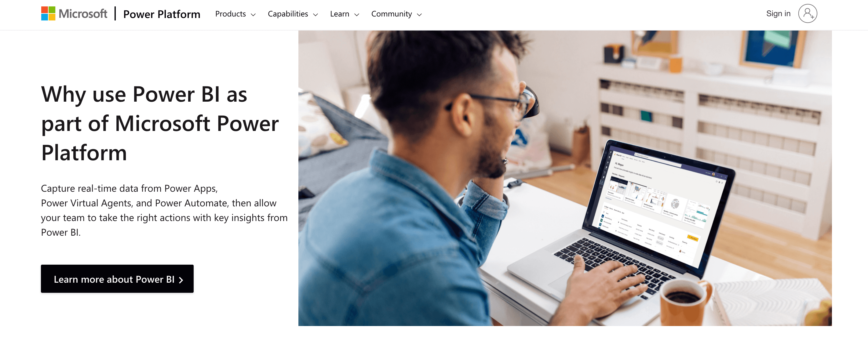Image resolution: width=868 pixels, height=348 pixels.
Task: Click Learn more about Power BI button
Action: pyautogui.click(x=117, y=279)
